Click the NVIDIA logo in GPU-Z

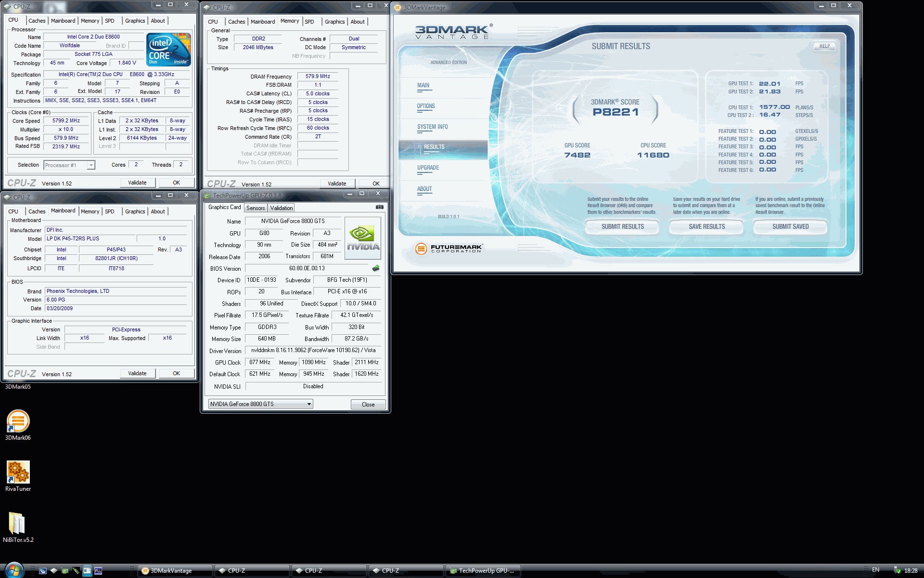click(363, 238)
